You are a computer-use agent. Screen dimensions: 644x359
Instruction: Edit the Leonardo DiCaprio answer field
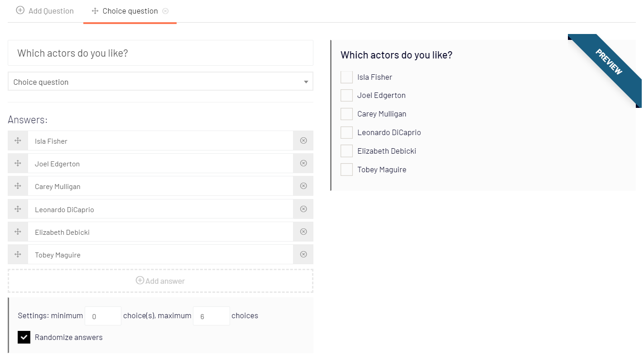pyautogui.click(x=160, y=209)
